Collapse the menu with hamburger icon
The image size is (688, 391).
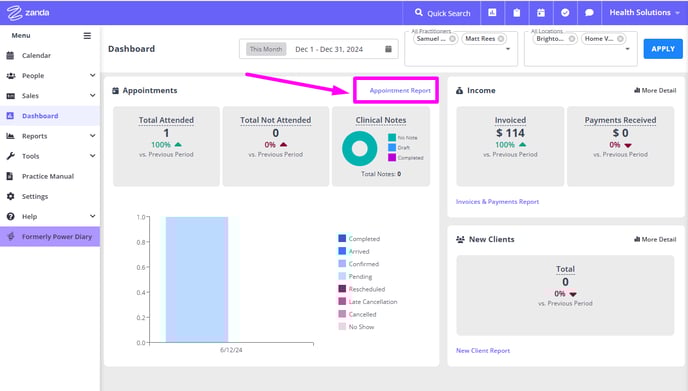(x=87, y=36)
